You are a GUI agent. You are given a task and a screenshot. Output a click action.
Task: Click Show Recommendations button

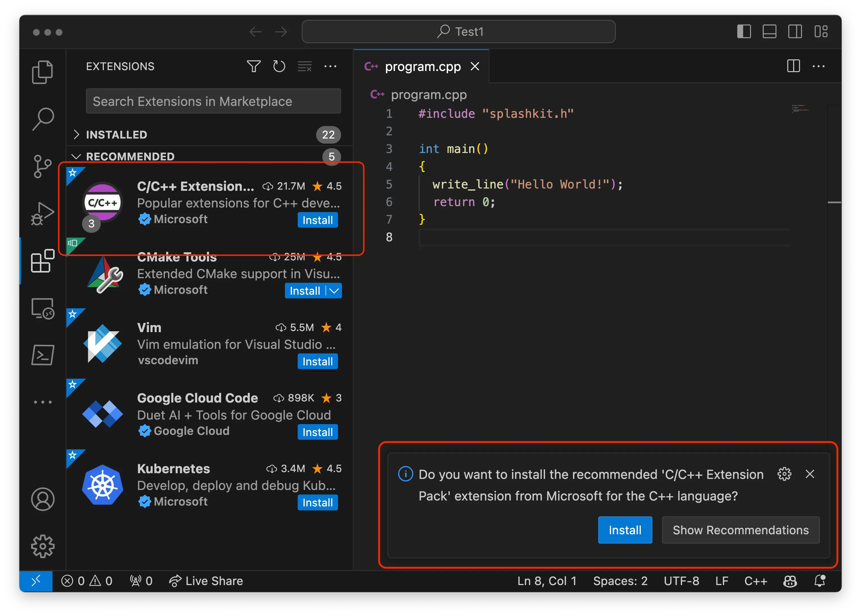(x=740, y=530)
